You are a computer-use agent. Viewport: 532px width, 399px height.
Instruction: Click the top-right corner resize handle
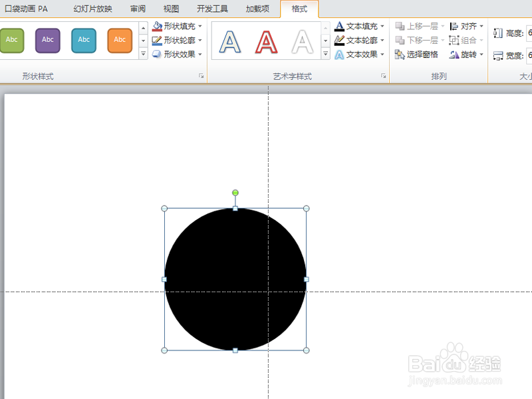[306, 208]
